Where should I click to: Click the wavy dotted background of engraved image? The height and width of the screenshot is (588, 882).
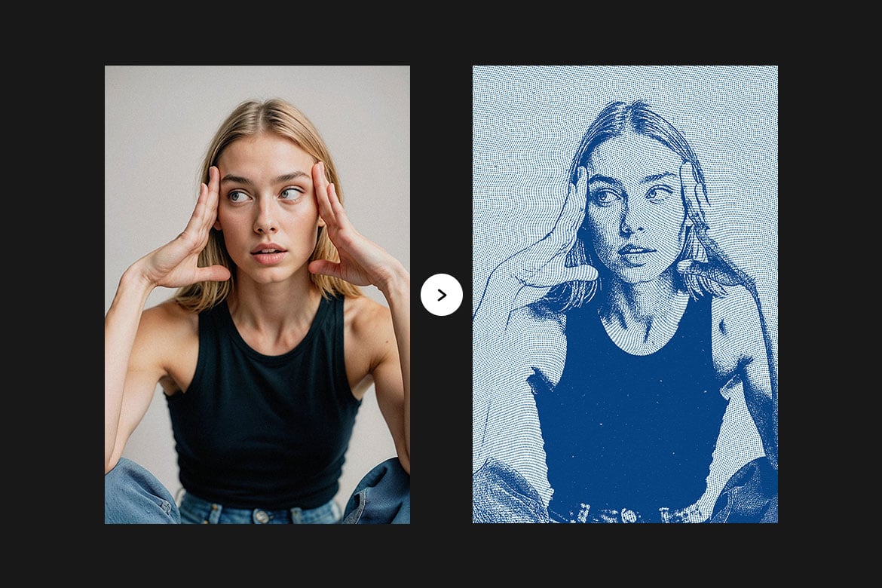click(x=523, y=124)
